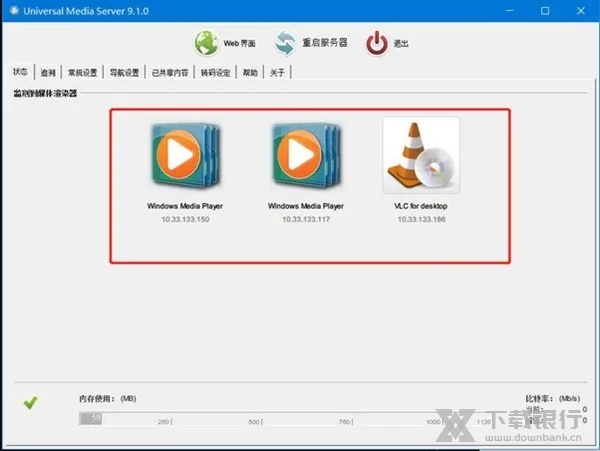600x451 pixels.
Task: Switch to the 追踪 tab
Action: pos(48,72)
